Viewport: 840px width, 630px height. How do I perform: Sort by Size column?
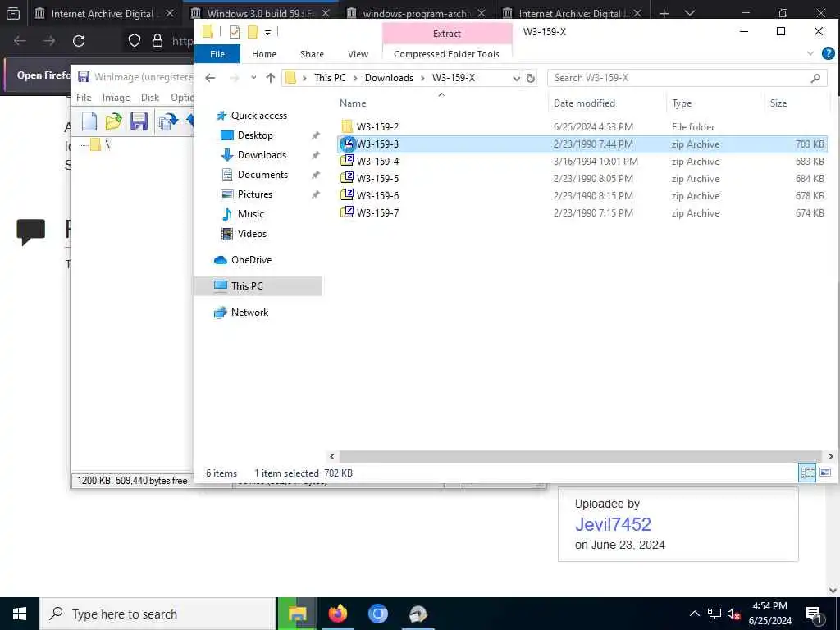[x=778, y=103]
